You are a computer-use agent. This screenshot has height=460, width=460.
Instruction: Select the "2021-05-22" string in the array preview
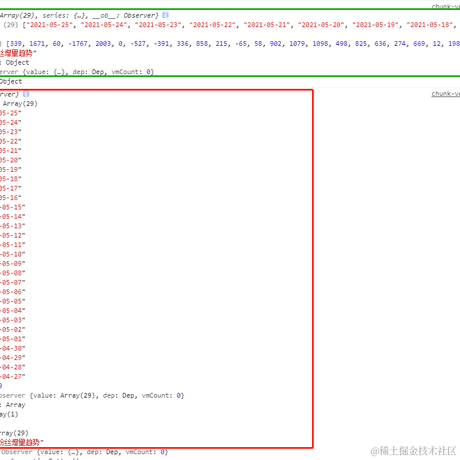click(x=212, y=25)
